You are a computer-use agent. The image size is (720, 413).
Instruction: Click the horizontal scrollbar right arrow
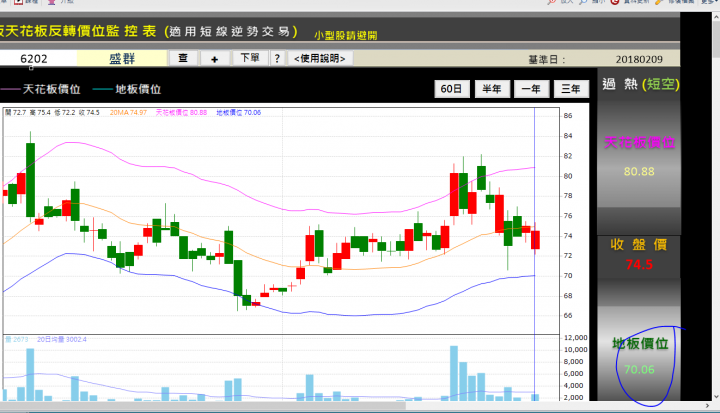click(707, 406)
